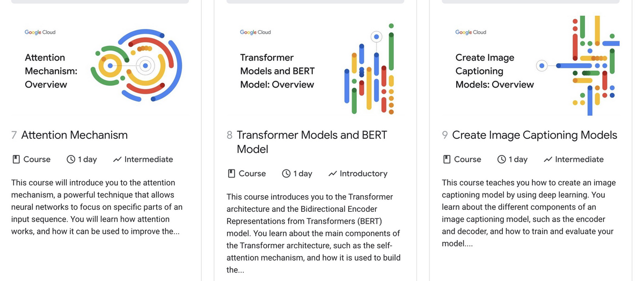Click the Course book icon on Transformer Models card
The image size is (644, 281).
pos(231,174)
